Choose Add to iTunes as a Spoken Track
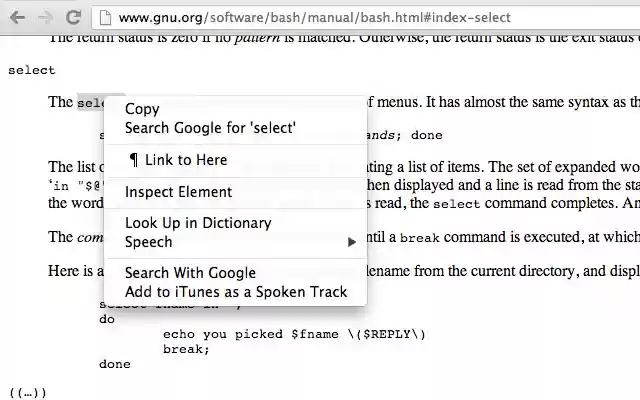The height and width of the screenshot is (400, 640). [x=236, y=292]
